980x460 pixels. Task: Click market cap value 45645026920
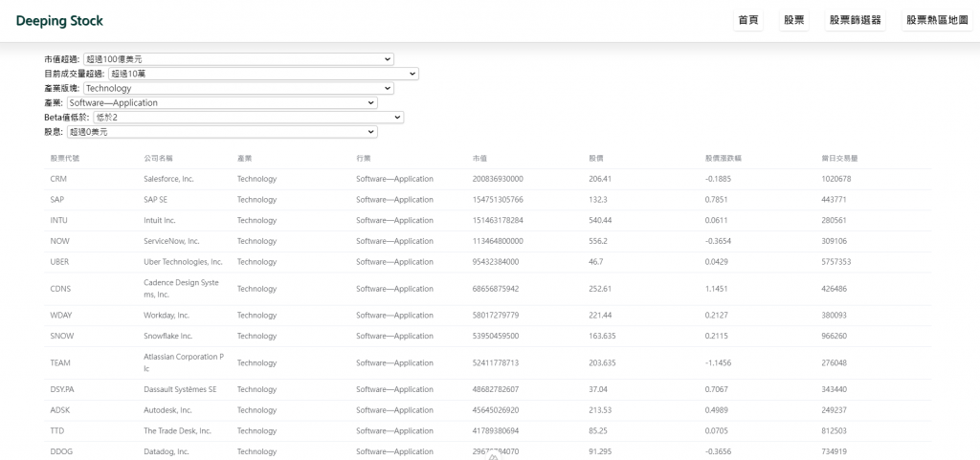pyautogui.click(x=496, y=410)
